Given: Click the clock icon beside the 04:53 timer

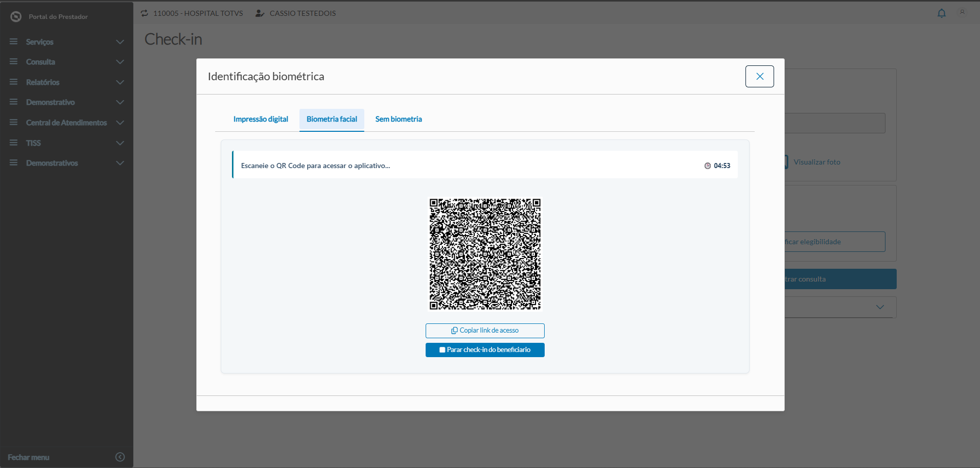Looking at the screenshot, I should tap(708, 166).
